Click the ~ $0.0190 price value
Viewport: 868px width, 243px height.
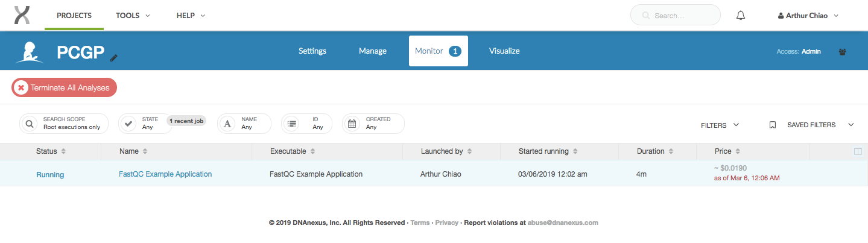click(x=730, y=168)
